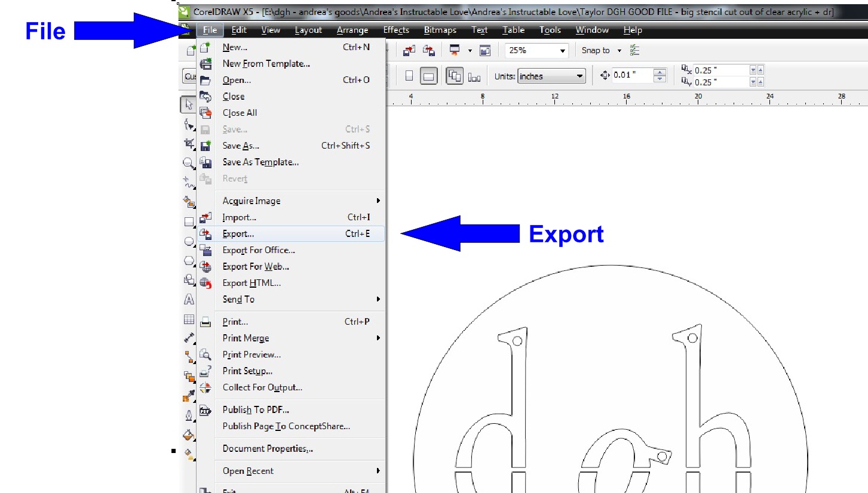
Task: Select the Smart Fill tool in the toolbox
Action: (x=189, y=202)
